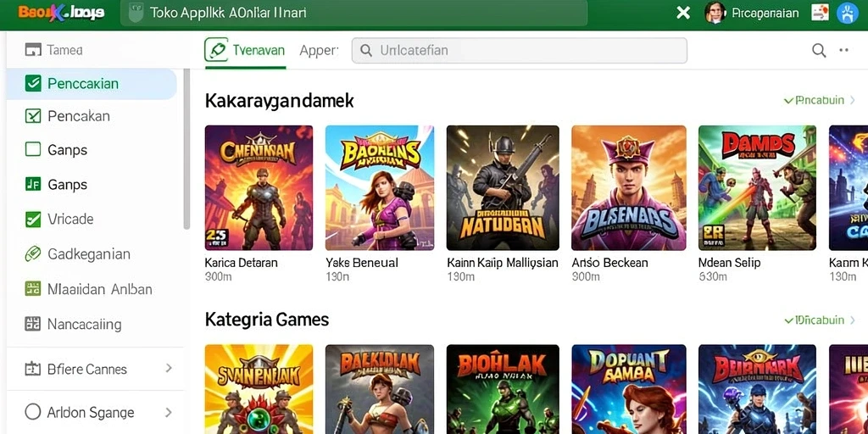The image size is (868, 434).
Task: Open the Damds game thumbnail
Action: point(757,187)
